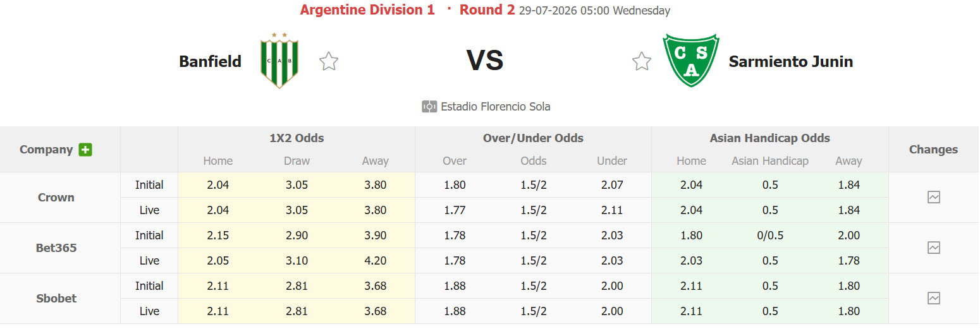This screenshot has width=980, height=329.
Task: Click the Asian Handicap Odds column header
Action: [769, 138]
